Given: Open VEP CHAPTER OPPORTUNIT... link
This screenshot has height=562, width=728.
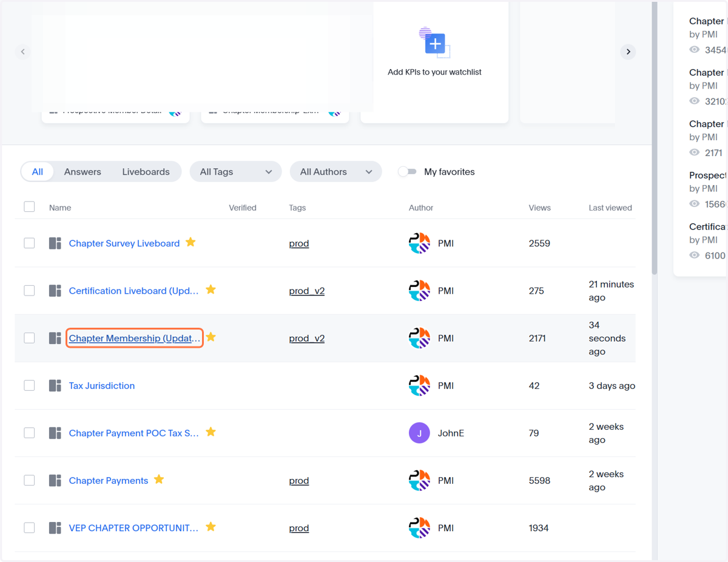Looking at the screenshot, I should pos(133,527).
